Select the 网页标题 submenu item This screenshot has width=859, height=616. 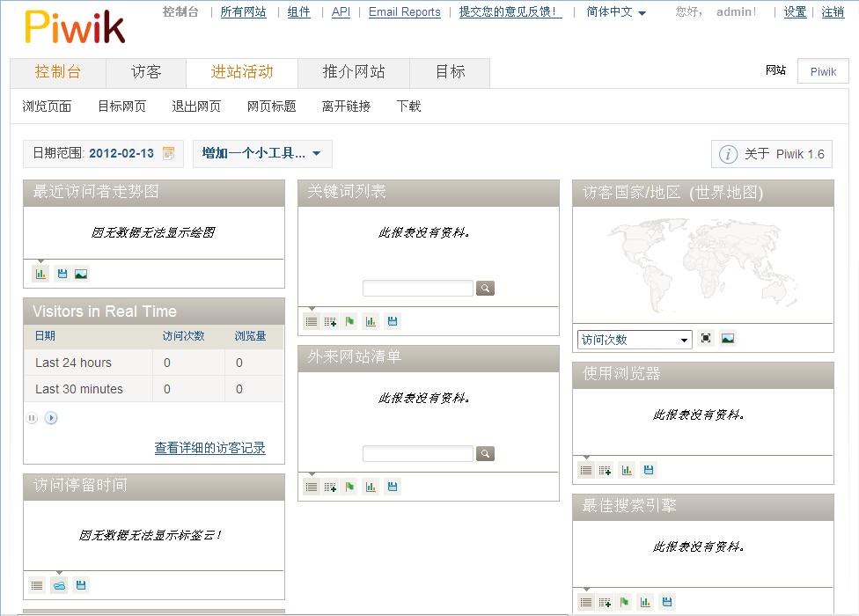[x=272, y=106]
